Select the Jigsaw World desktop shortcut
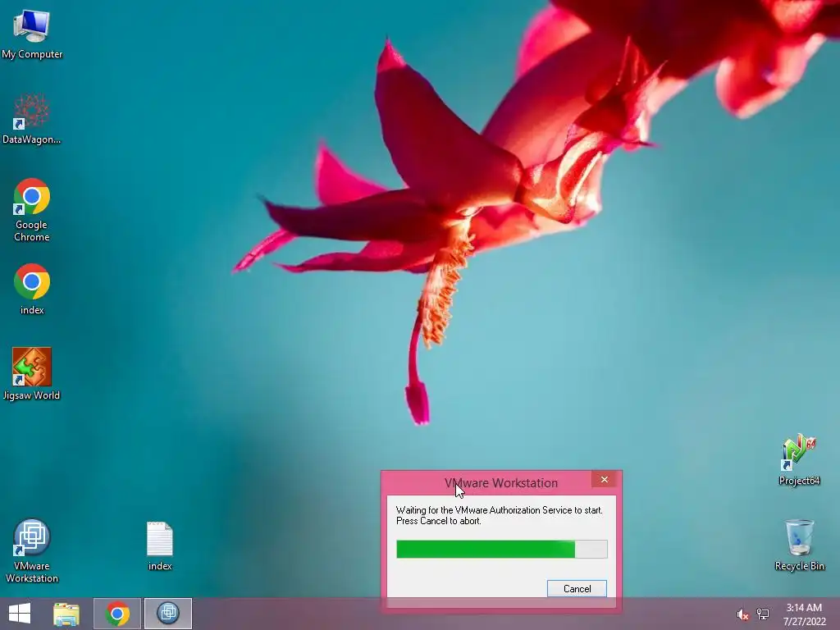Screen dimensions: 840x630 pos(32,374)
